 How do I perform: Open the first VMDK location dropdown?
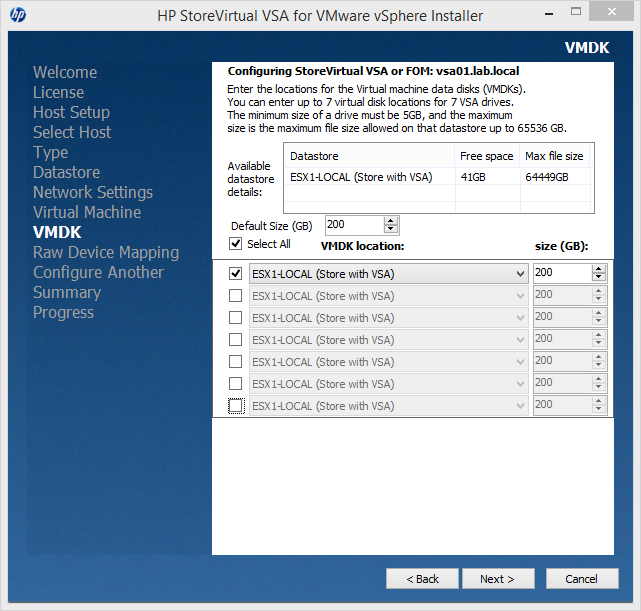(x=388, y=274)
